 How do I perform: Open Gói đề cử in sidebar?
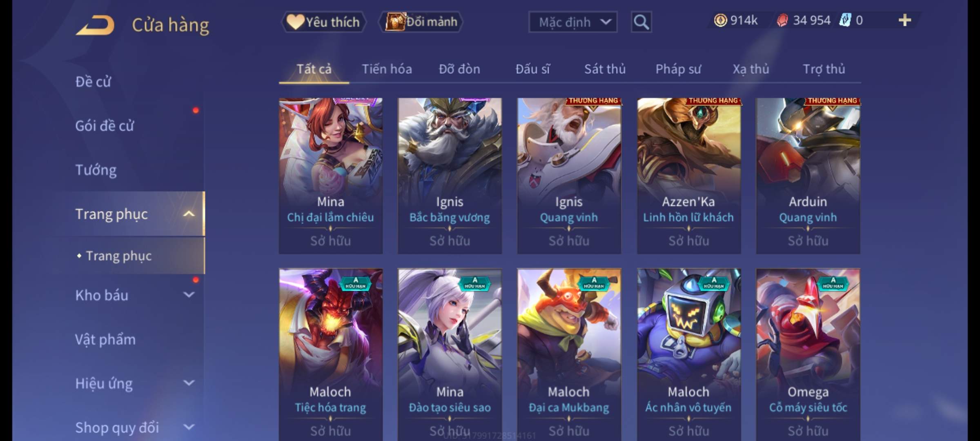pyautogui.click(x=105, y=126)
